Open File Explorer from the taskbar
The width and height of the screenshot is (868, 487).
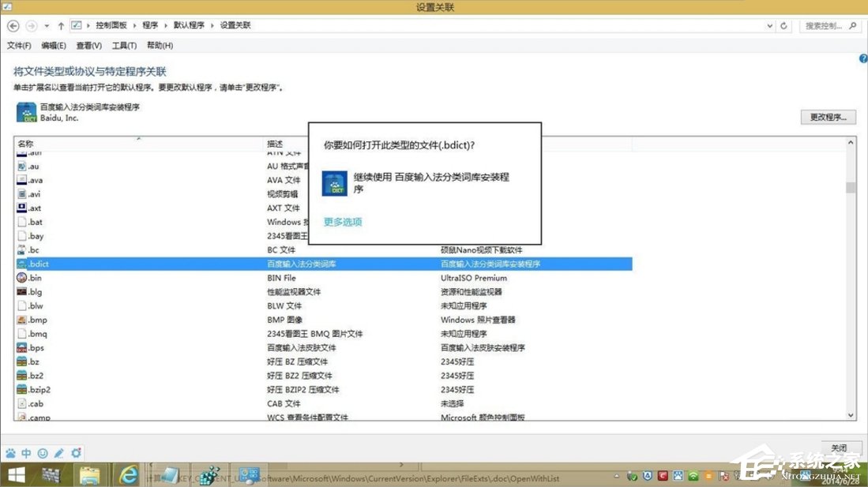(90, 474)
